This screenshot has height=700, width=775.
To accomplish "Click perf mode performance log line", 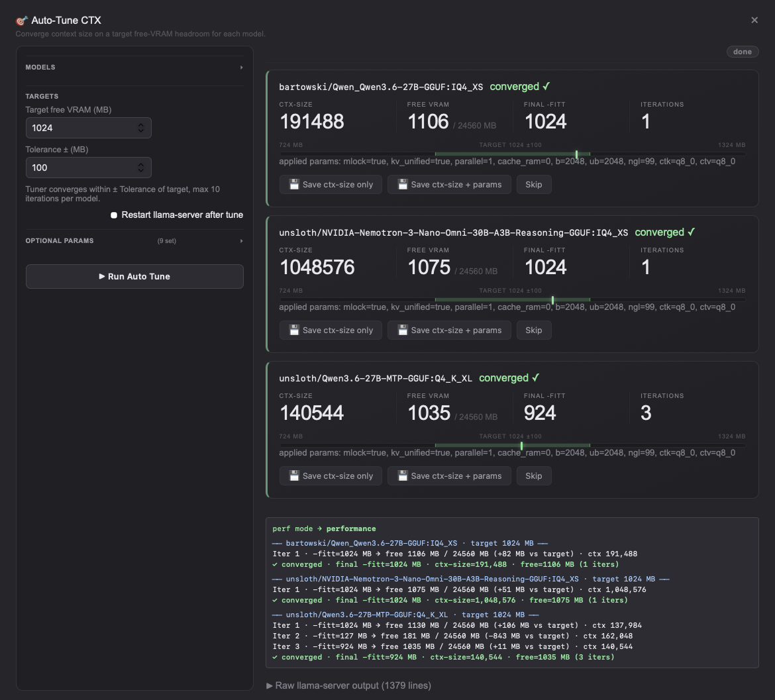I will point(324,528).
